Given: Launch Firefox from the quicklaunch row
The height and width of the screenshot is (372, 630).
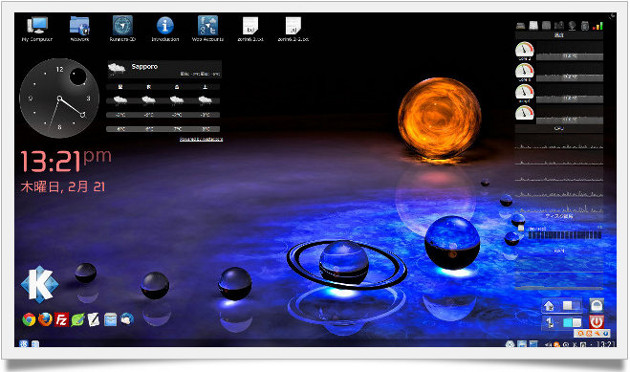Looking at the screenshot, I should tap(45, 319).
